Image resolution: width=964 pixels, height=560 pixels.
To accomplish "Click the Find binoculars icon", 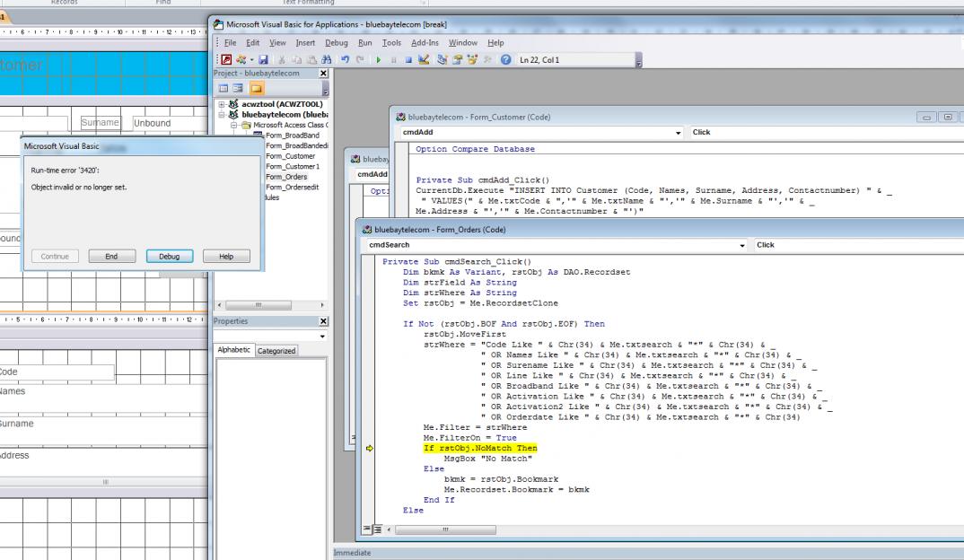I will tap(327, 59).
